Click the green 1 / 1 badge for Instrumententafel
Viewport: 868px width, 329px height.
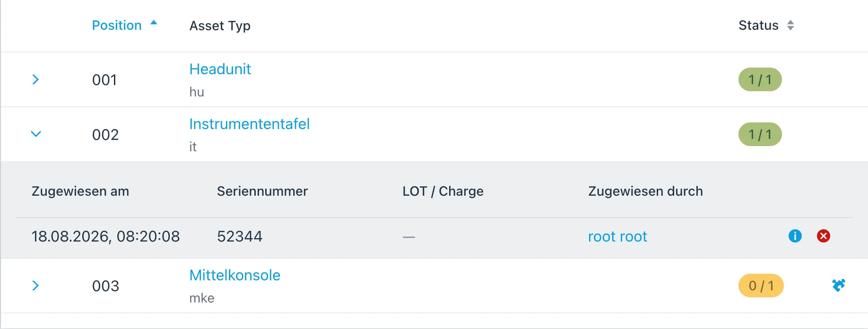[x=760, y=134]
